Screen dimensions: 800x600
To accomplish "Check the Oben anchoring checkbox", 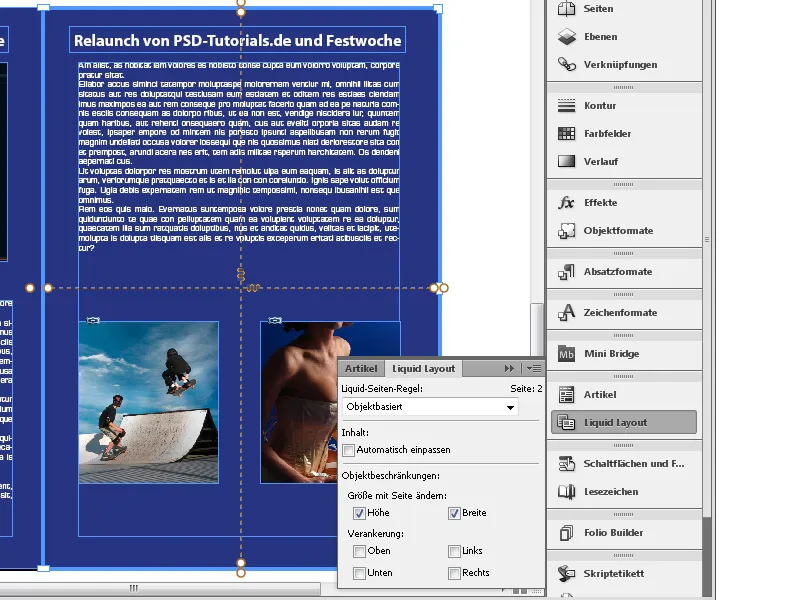I will pyautogui.click(x=359, y=551).
